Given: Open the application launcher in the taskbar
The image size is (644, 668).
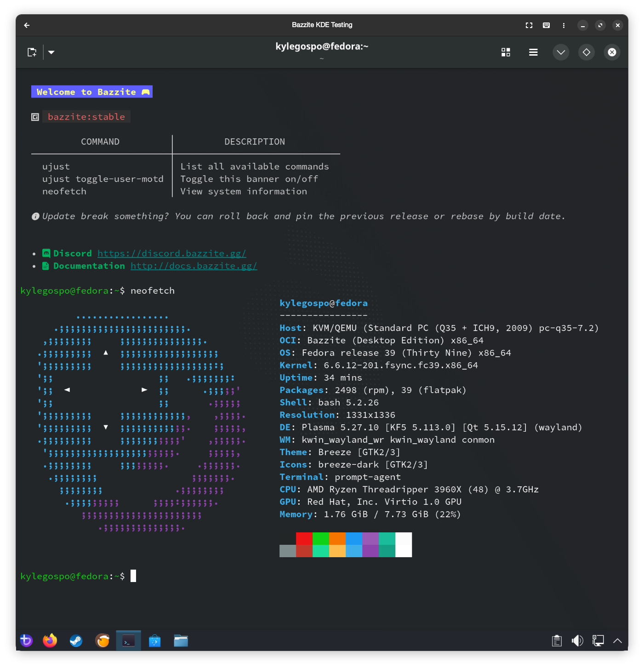Looking at the screenshot, I should tap(26, 640).
